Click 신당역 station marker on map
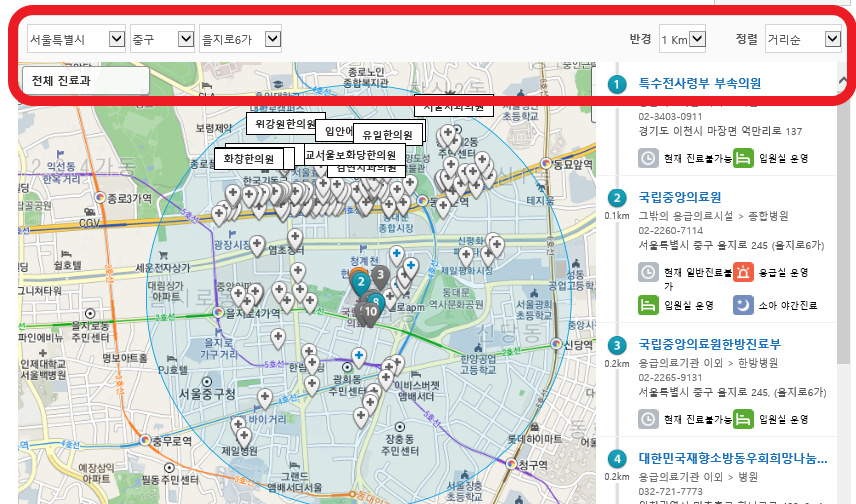Viewport: 856px width, 504px height. (556, 344)
